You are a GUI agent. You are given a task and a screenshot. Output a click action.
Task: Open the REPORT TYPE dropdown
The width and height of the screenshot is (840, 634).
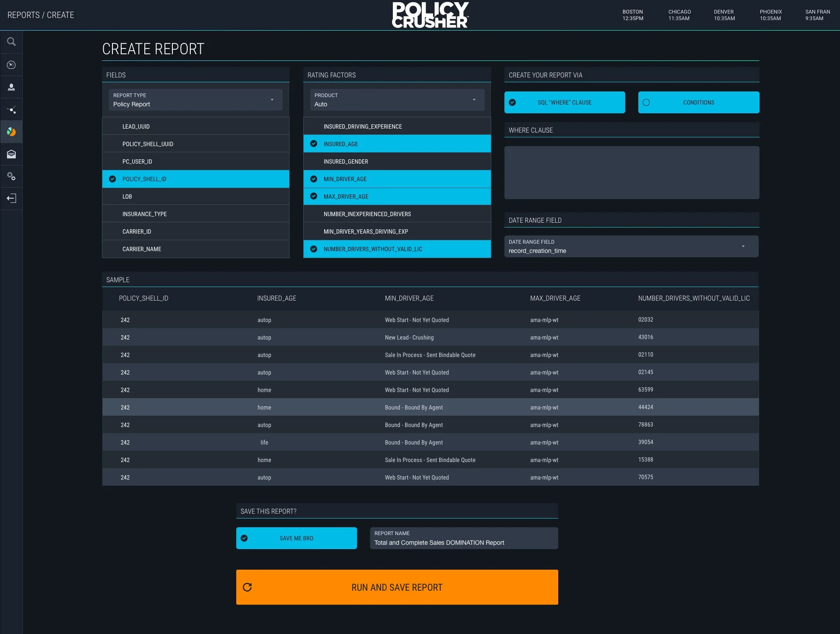click(x=195, y=100)
